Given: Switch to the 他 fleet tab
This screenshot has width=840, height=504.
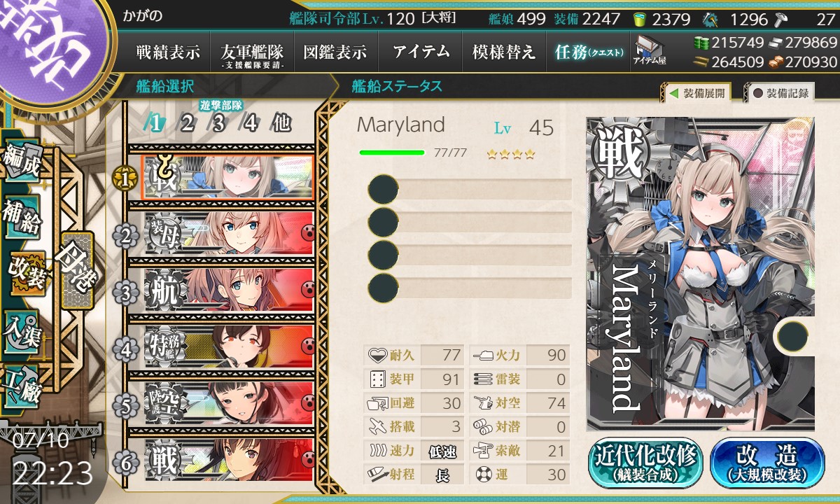Looking at the screenshot, I should pos(281,123).
